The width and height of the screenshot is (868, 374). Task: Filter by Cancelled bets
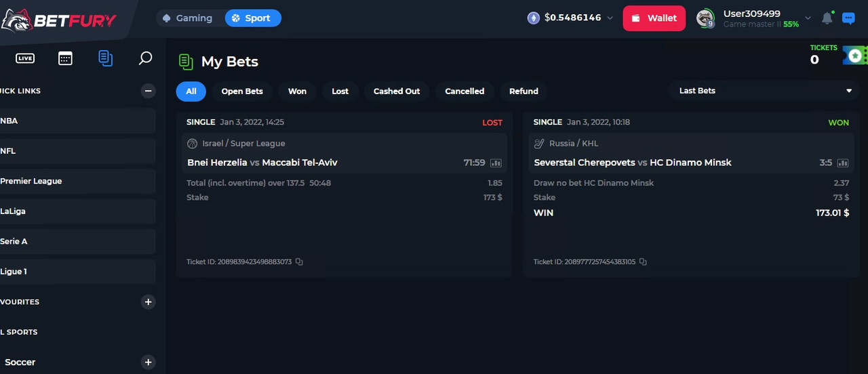point(465,91)
